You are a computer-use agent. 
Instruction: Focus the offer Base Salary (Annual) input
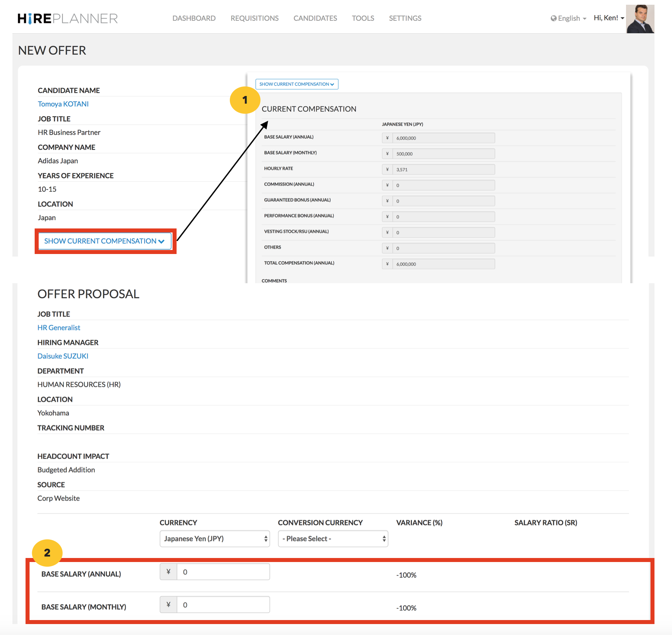pos(223,571)
